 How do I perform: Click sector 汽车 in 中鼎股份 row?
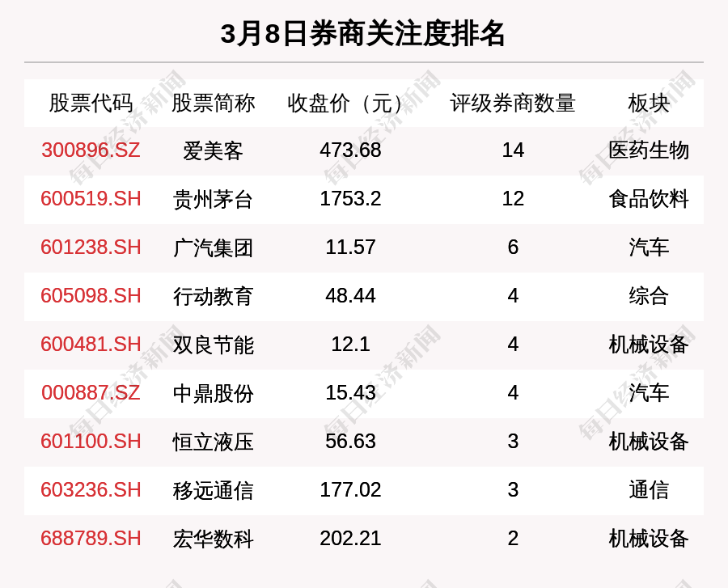point(649,394)
